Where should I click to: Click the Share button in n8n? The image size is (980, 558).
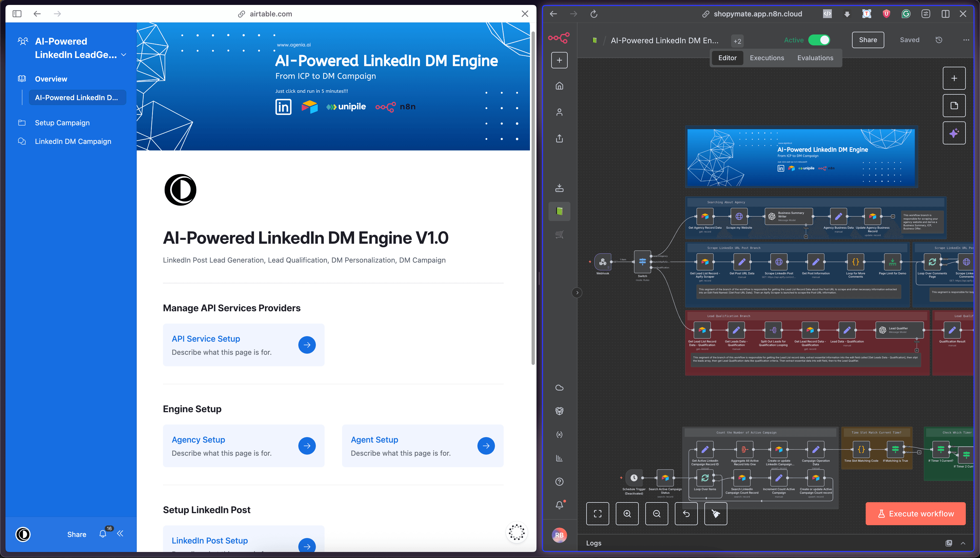[868, 40]
